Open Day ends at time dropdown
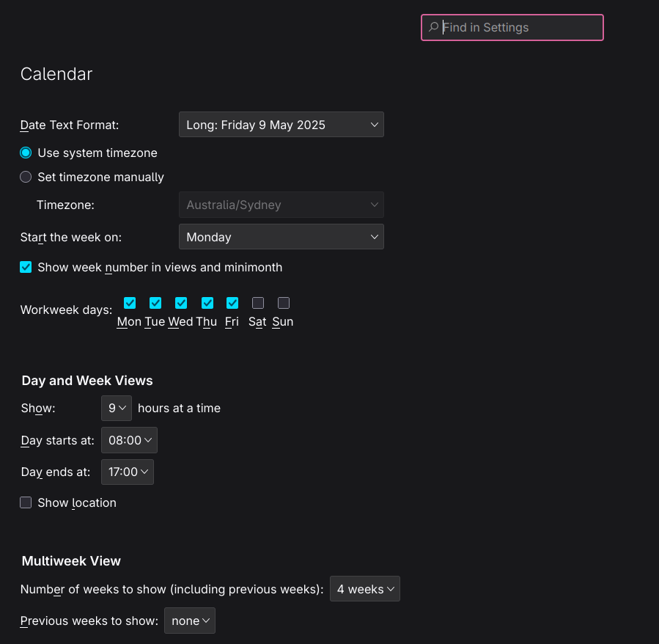The height and width of the screenshot is (644, 659). (128, 472)
